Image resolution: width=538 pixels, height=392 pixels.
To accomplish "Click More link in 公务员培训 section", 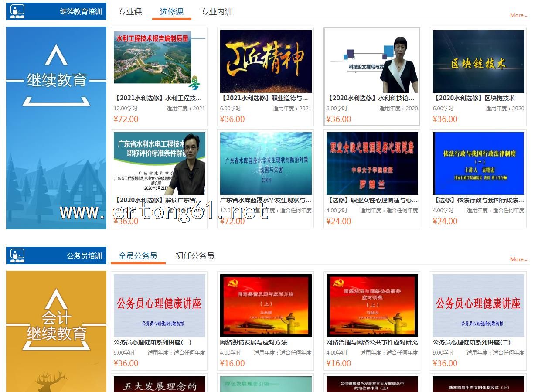I will click(x=518, y=259).
